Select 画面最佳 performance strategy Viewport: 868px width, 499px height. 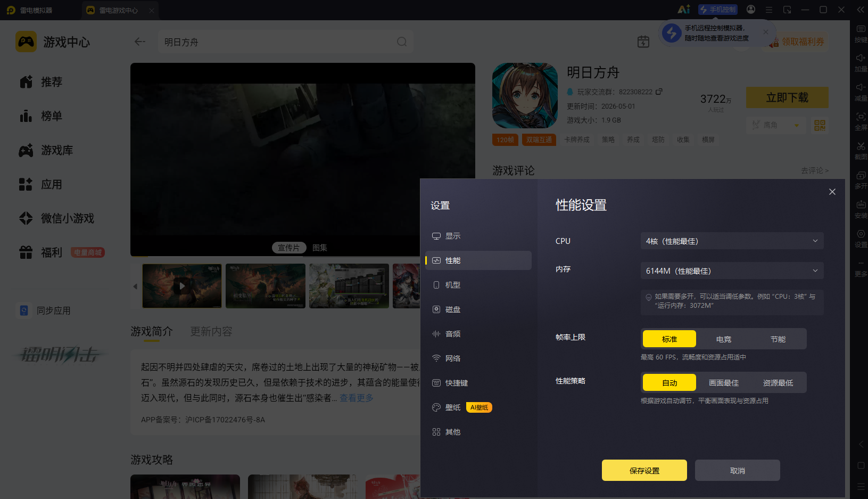(x=724, y=383)
